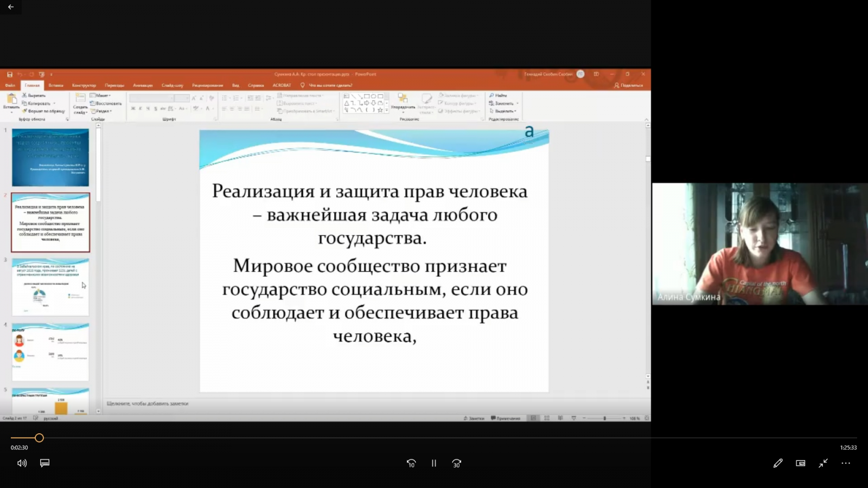This screenshot has height=488, width=868.
Task: Select slide 3 thumbnail with the chart
Action: coord(50,287)
